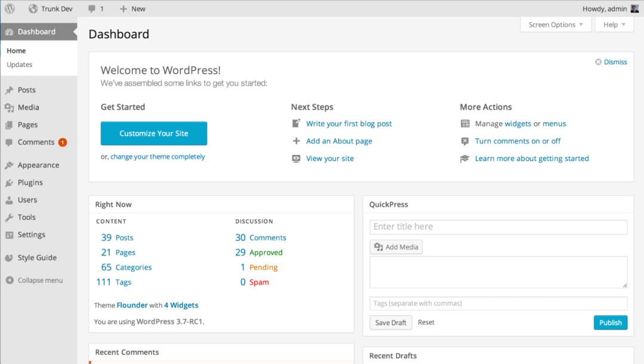The height and width of the screenshot is (364, 644).
Task: Click the WordPress logo icon in admin bar
Action: [10, 8]
